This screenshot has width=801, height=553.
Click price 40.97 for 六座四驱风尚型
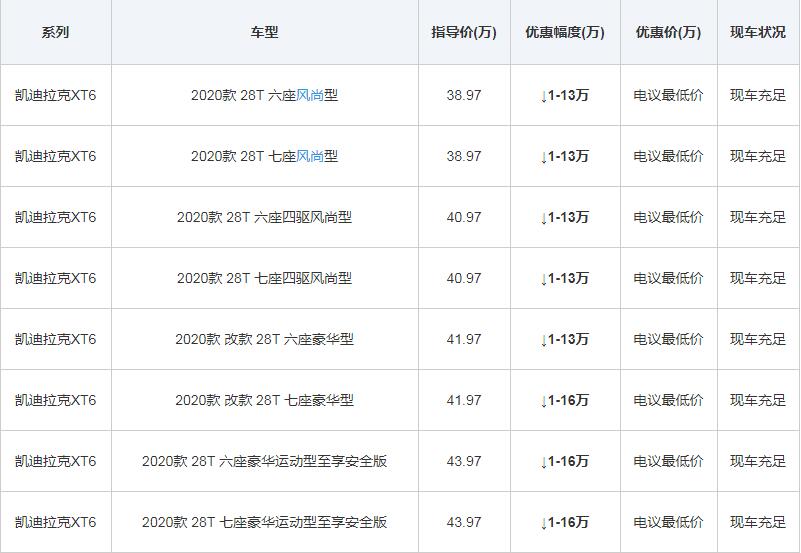(464, 217)
